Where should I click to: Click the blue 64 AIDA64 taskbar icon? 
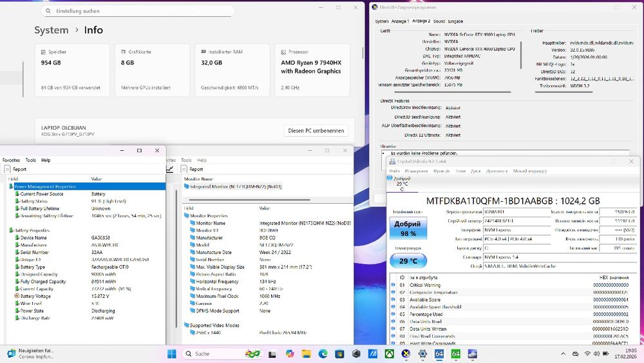tap(439, 353)
